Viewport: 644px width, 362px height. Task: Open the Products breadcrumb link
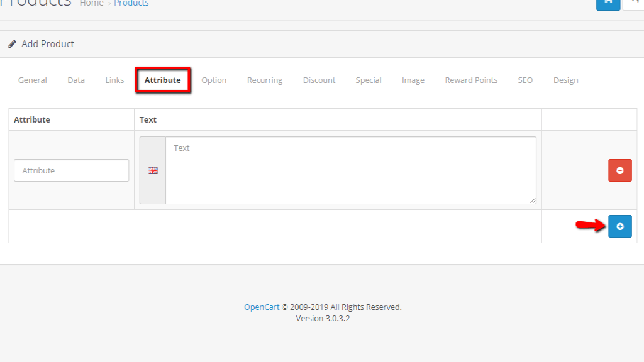pyautogui.click(x=131, y=3)
